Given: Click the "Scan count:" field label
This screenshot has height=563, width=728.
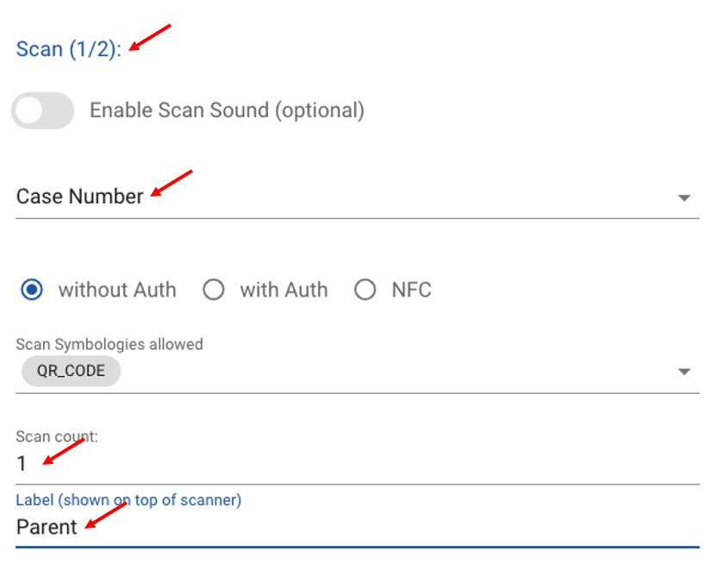Looking at the screenshot, I should (x=57, y=437).
